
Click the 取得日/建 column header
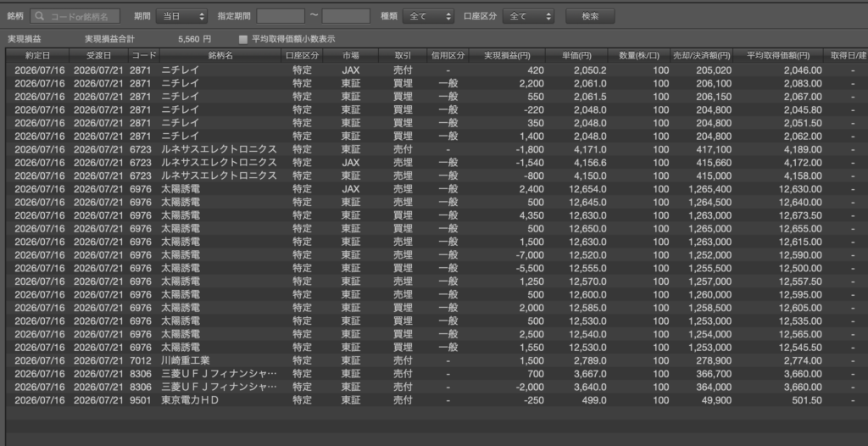pyautogui.click(x=845, y=55)
